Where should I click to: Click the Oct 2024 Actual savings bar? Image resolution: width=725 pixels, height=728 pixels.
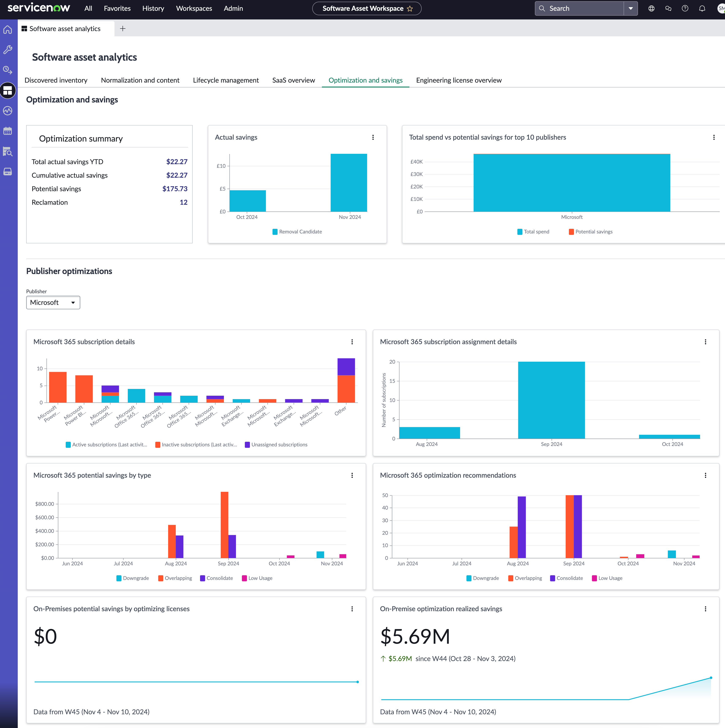(x=248, y=201)
